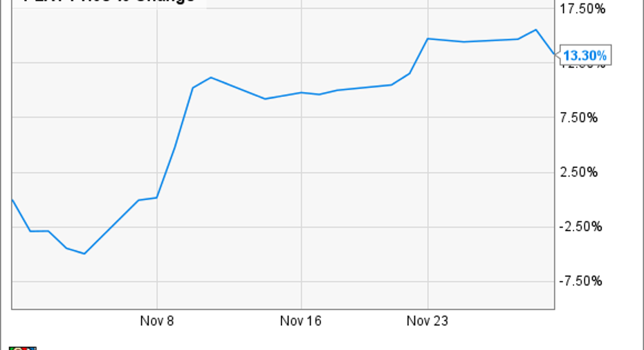Click the line point on Nov 23 gridline

point(428,39)
